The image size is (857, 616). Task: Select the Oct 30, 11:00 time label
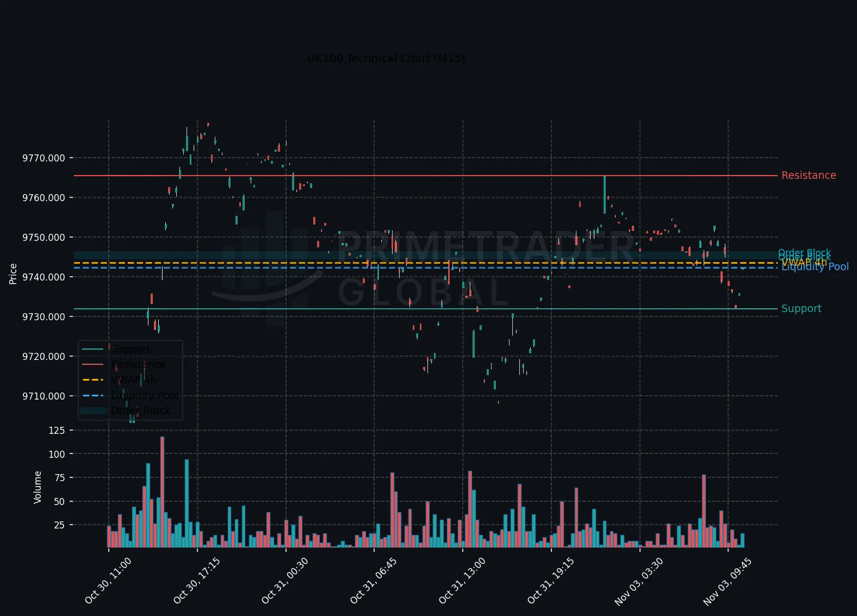coord(108,581)
